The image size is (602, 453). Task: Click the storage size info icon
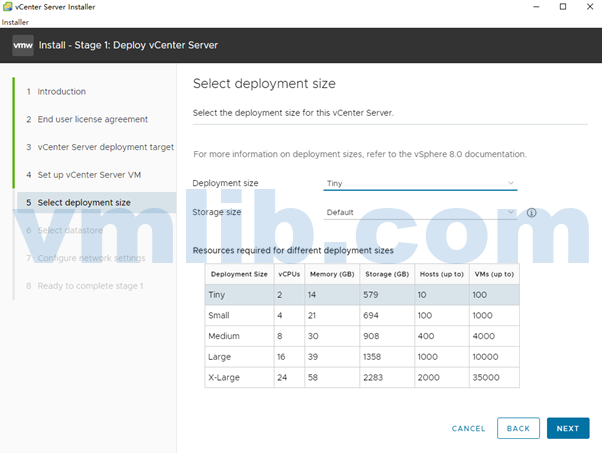tap(531, 213)
